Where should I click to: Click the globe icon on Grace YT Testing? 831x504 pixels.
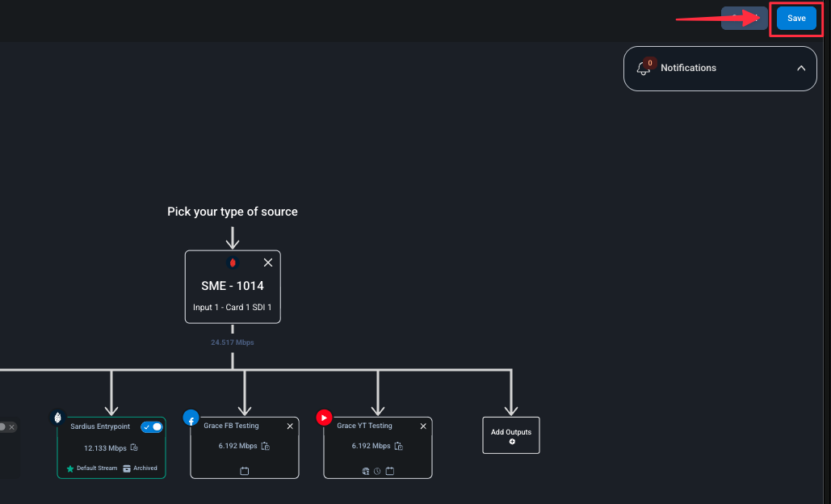[366, 471]
